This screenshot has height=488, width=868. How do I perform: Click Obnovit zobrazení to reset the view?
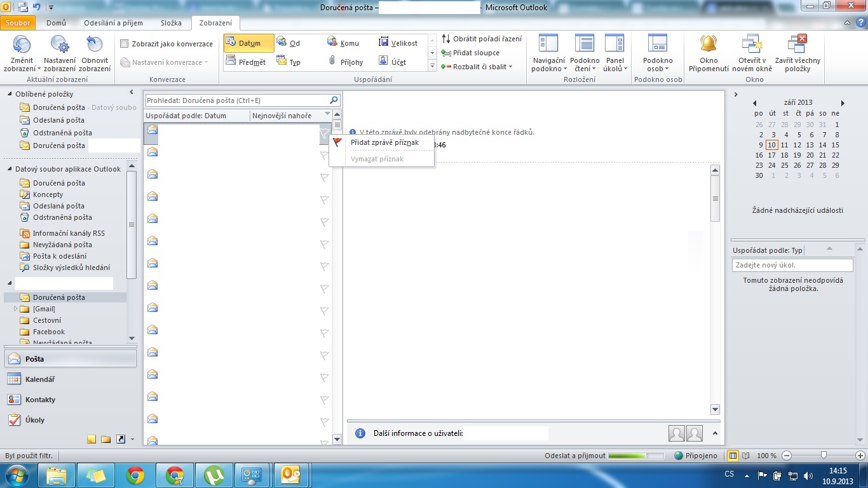pos(95,53)
